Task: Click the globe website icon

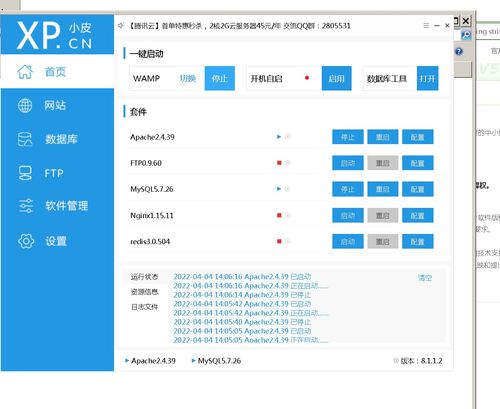Action: (x=25, y=106)
